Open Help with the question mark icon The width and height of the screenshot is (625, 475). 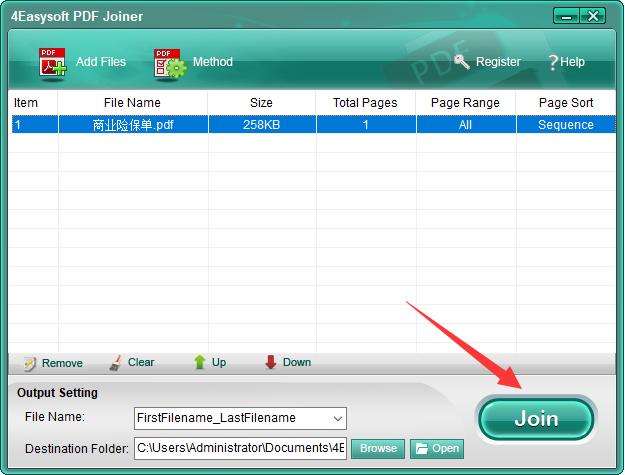pos(552,62)
